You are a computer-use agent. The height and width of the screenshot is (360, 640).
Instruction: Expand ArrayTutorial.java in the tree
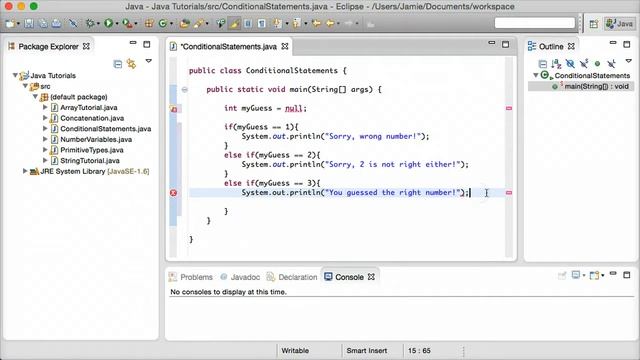coord(45,107)
